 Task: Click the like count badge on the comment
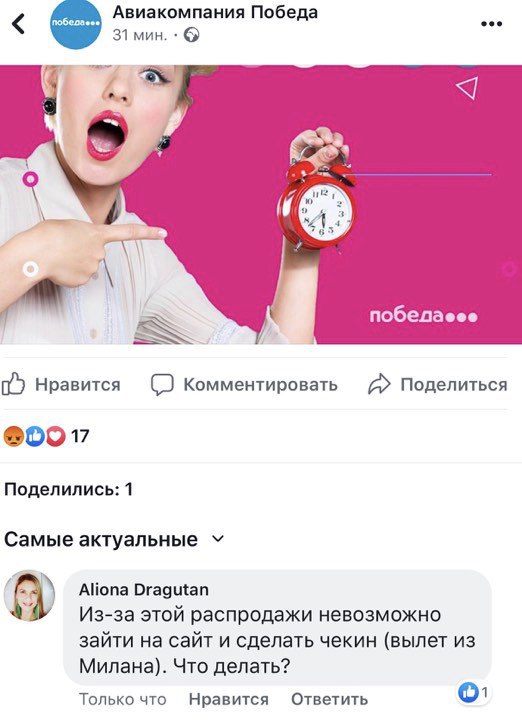474,692
